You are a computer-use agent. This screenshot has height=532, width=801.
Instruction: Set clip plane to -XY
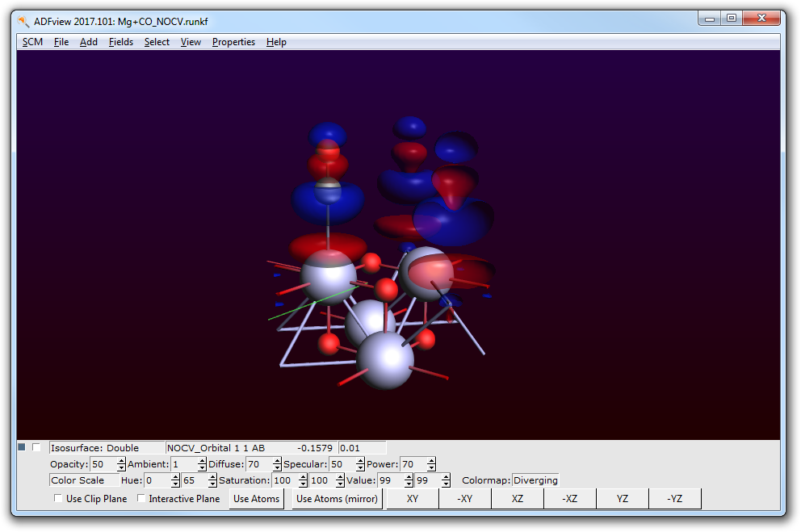465,498
